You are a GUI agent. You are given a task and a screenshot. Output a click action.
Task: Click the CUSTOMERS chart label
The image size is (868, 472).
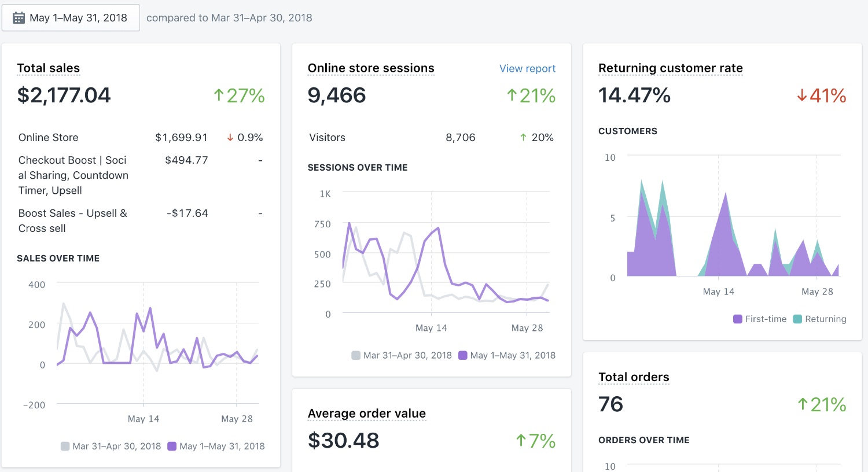click(628, 131)
